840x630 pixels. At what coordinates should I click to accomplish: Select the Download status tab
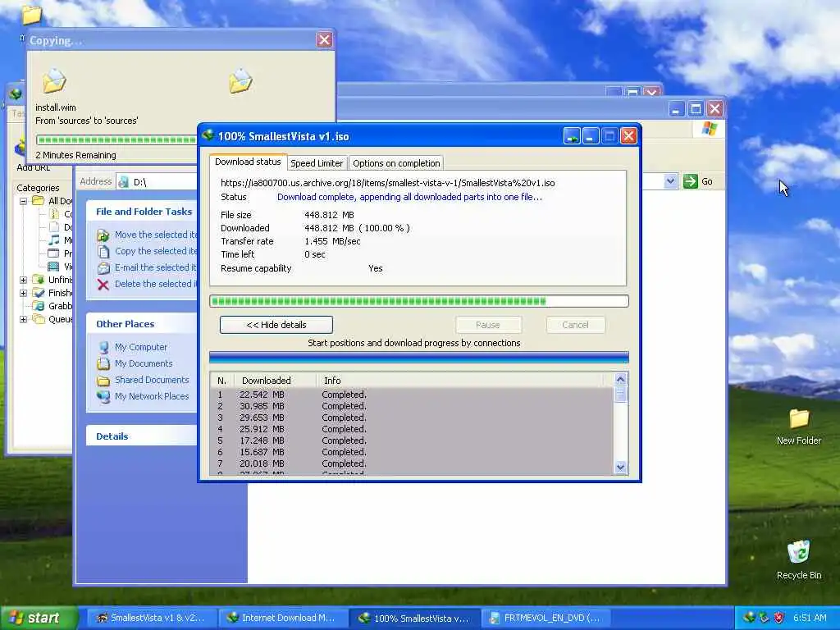(248, 162)
